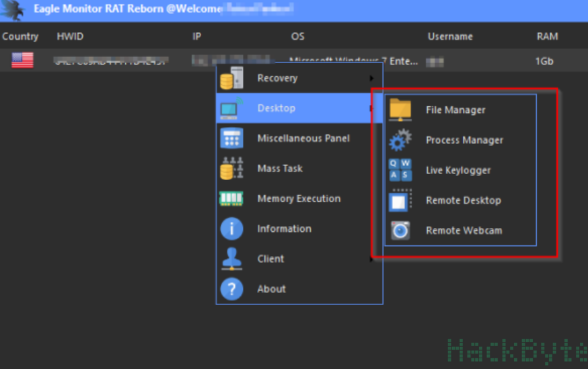The width and height of the screenshot is (588, 369).
Task: Click the Process Manager gears icon
Action: [400, 140]
